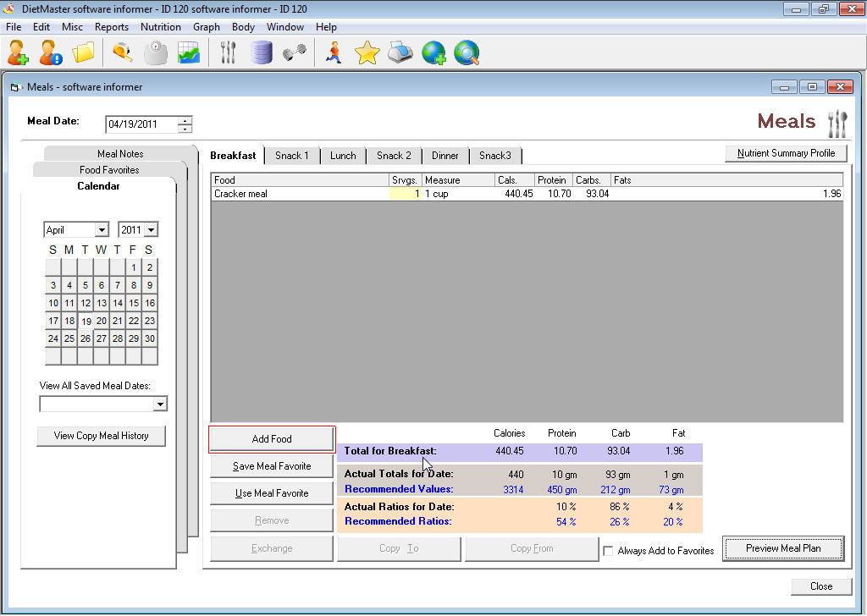Click the add new client icon
This screenshot has width=867, height=616.
(17, 52)
